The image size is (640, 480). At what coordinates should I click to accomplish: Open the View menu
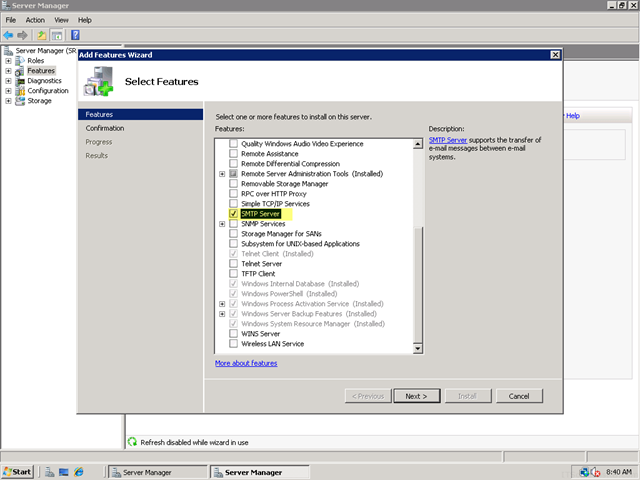(x=62, y=20)
